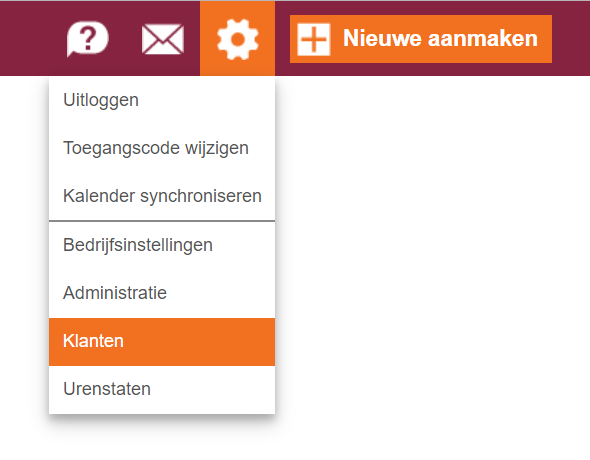This screenshot has height=460, width=590.
Task: Check mail via the envelope
Action: (x=163, y=39)
